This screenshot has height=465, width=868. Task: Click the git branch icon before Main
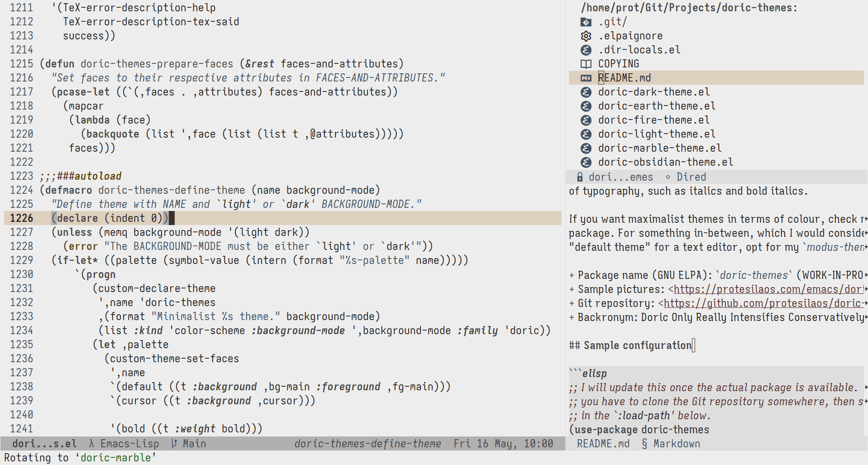click(x=174, y=444)
